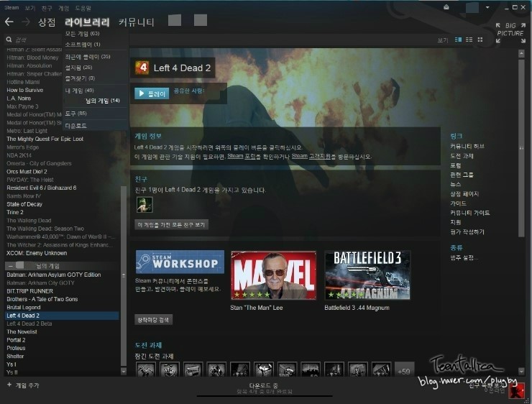Select State of Decay in list
This screenshot has height=404, width=532.
pyautogui.click(x=24, y=204)
